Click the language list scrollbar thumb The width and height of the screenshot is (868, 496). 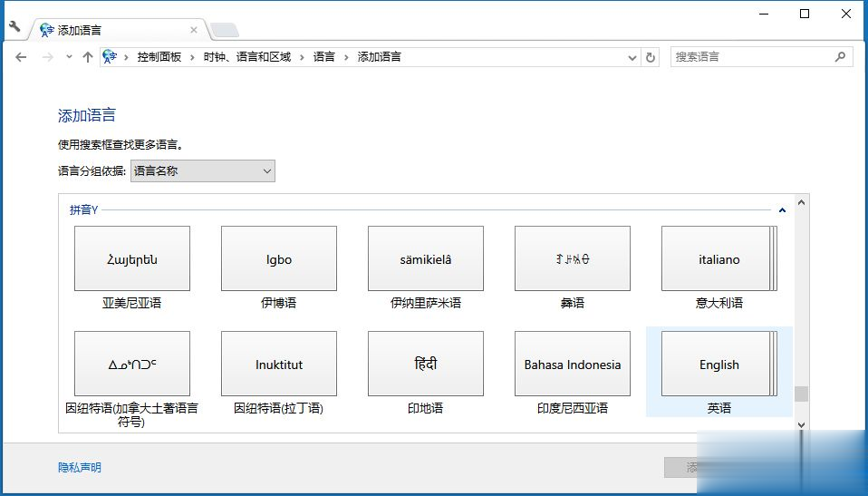click(x=801, y=394)
